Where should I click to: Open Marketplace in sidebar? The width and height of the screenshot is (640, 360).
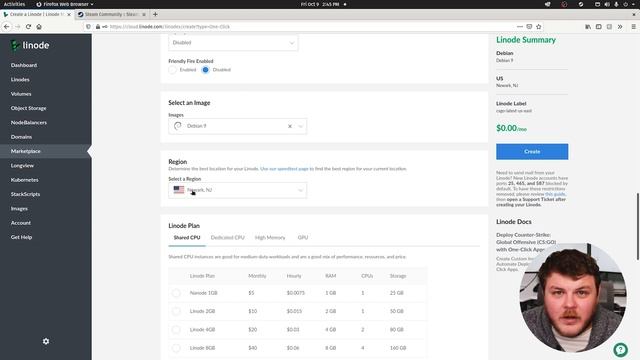pos(26,151)
